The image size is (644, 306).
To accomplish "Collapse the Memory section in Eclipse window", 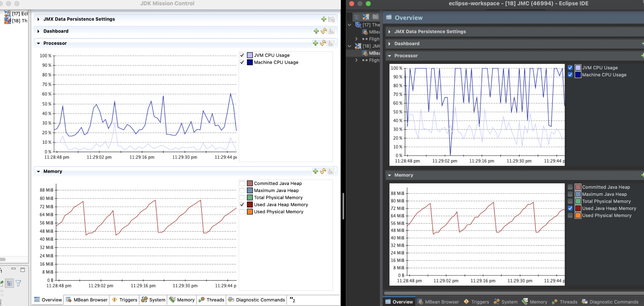I will point(389,175).
